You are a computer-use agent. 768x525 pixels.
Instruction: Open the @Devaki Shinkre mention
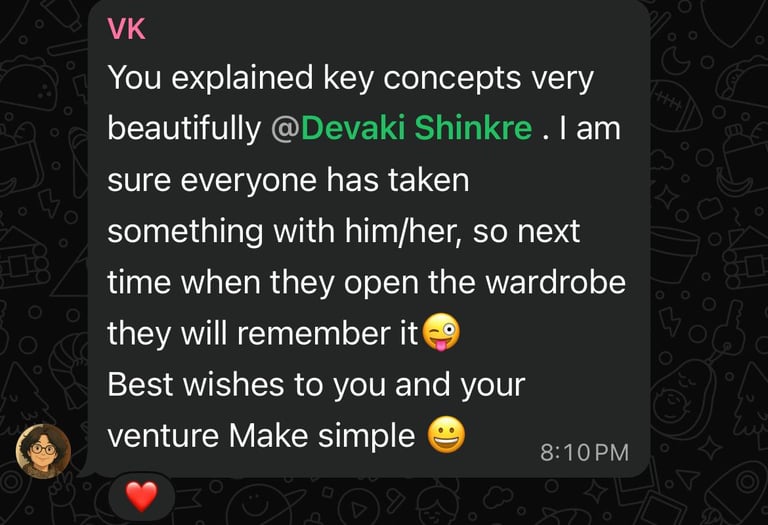pos(402,128)
